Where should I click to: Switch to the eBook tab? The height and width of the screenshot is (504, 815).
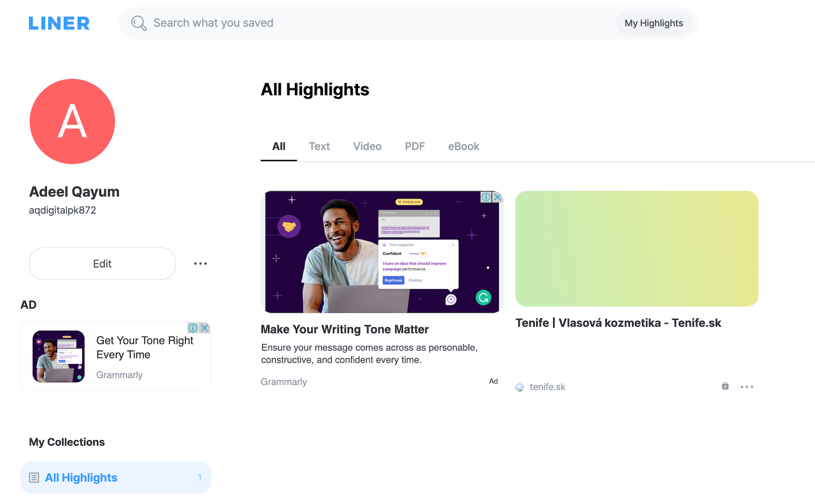coord(463,146)
